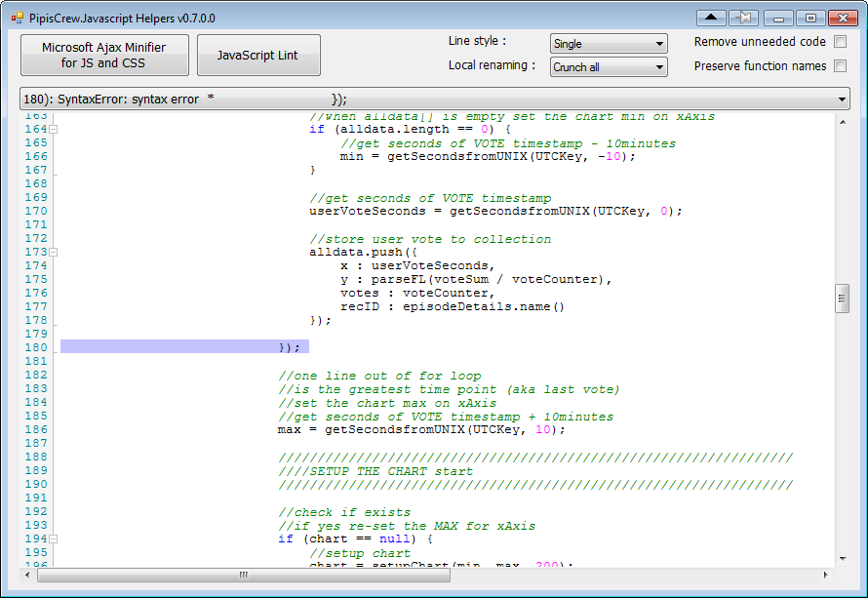Click 'votes : voteCounter,' line
Viewport: 868px width, 598px height.
pos(417,293)
